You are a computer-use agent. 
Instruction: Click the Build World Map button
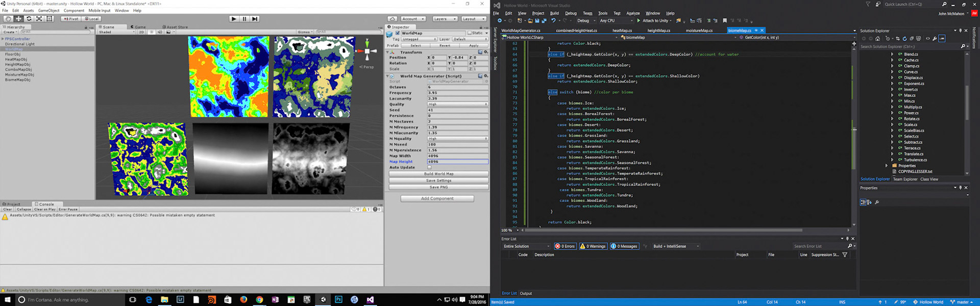(x=438, y=174)
